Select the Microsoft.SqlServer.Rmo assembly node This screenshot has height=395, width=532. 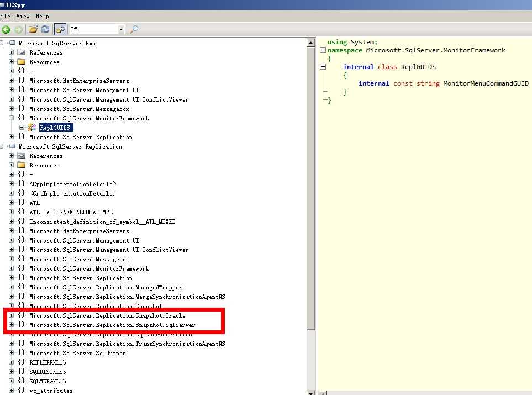tap(57, 43)
